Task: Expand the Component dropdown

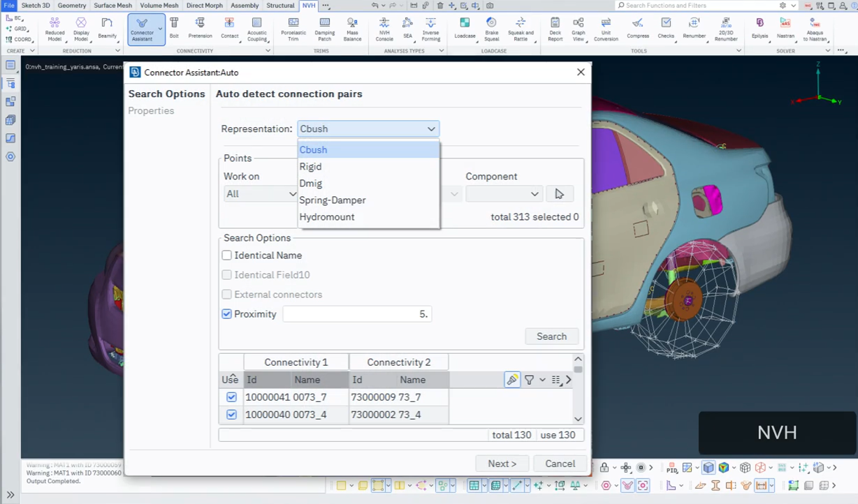Action: 504,194
